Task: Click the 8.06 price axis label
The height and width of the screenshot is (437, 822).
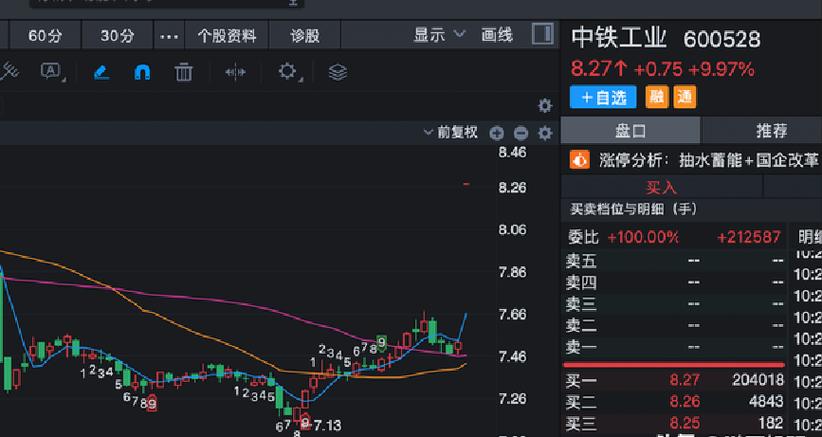Action: click(512, 230)
